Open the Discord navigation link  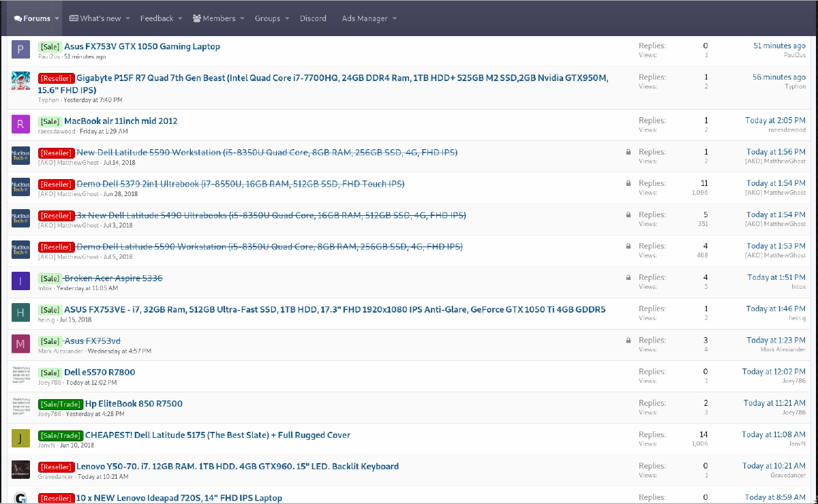point(313,18)
